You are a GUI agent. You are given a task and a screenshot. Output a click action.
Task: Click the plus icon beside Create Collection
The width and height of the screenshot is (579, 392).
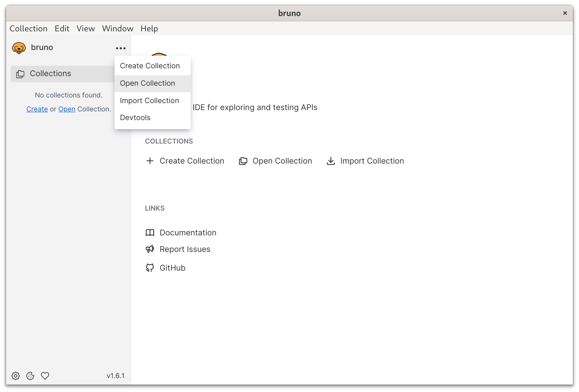(x=150, y=161)
